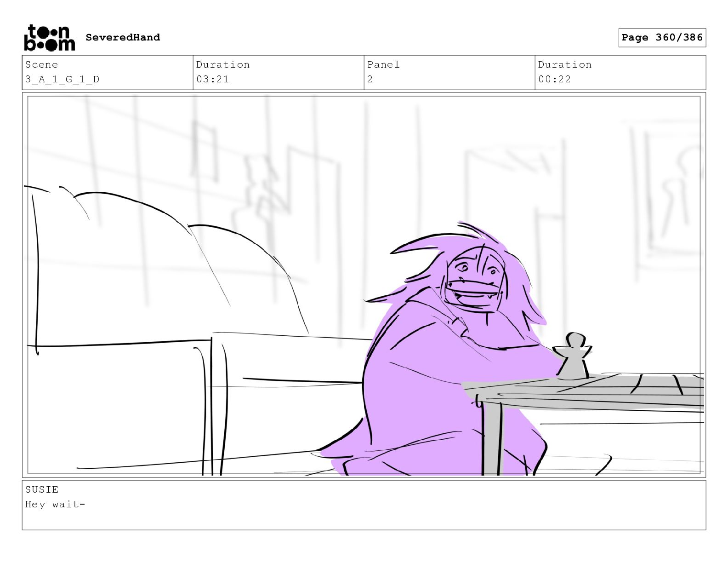Click the Panel label

[x=383, y=64]
